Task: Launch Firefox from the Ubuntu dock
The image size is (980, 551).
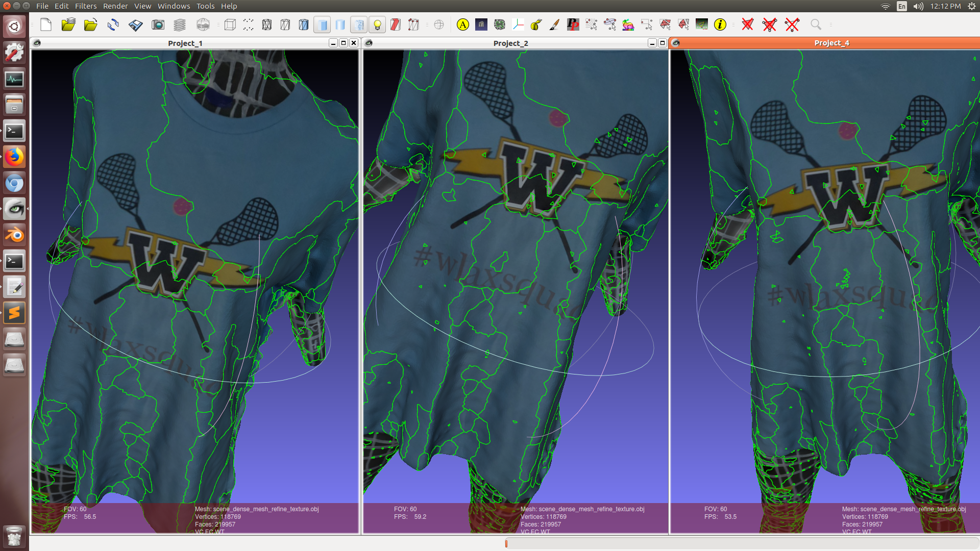Action: click(14, 157)
